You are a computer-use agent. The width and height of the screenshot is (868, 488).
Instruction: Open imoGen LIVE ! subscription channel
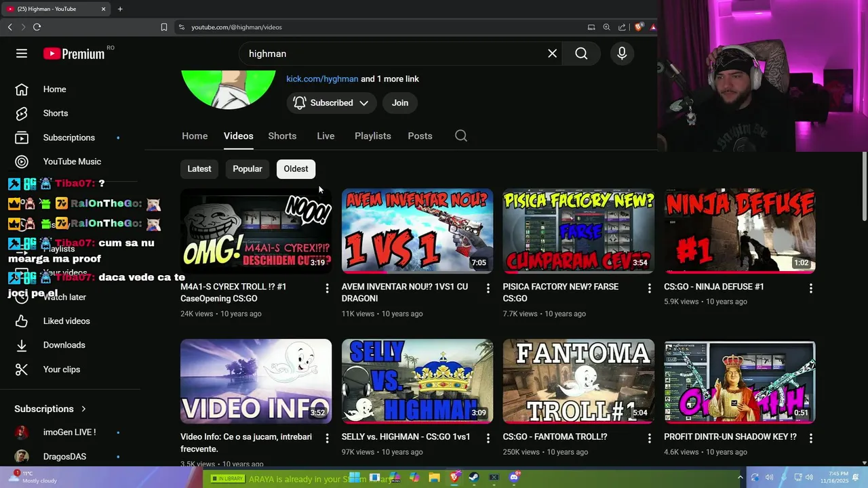click(71, 432)
